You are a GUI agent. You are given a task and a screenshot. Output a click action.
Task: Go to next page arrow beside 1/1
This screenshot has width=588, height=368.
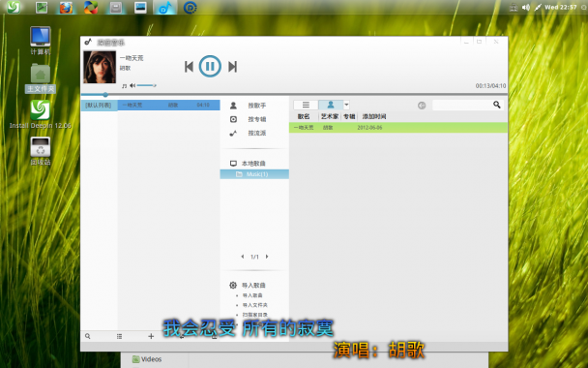coord(267,257)
